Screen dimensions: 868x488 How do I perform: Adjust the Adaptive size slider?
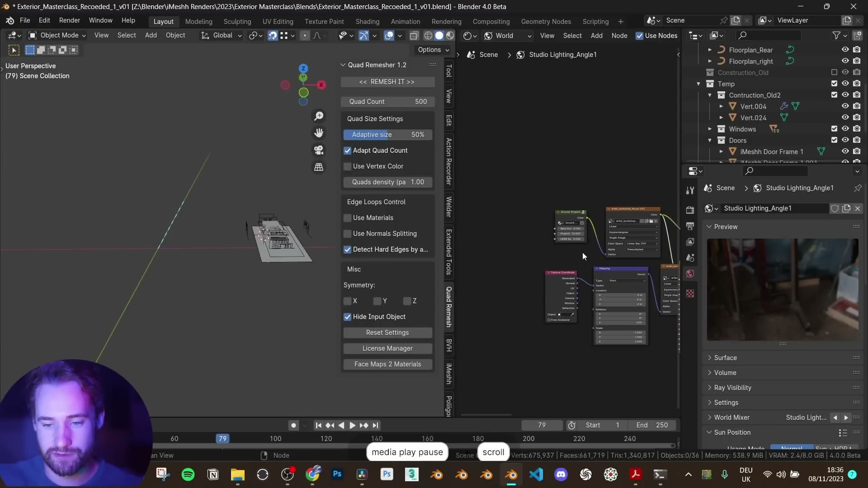pos(387,135)
